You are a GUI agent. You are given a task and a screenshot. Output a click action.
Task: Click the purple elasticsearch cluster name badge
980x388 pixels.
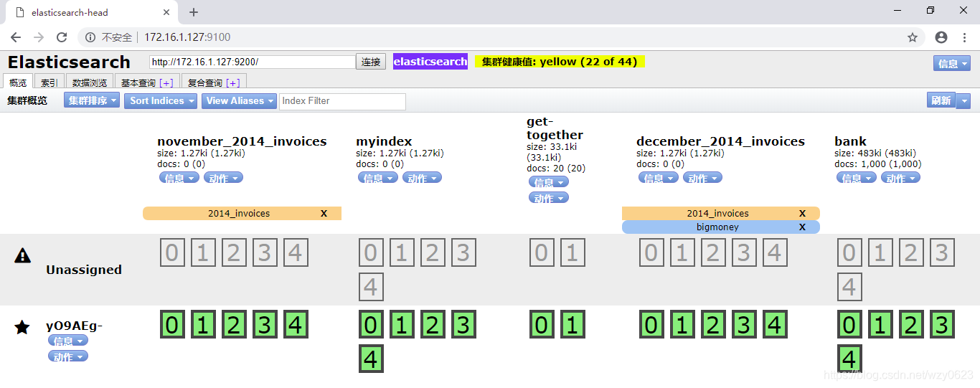click(x=430, y=62)
